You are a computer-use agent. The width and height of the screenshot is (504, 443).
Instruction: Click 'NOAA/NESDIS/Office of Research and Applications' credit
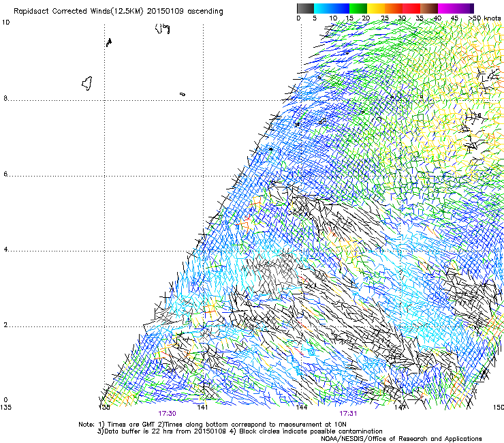coord(401,439)
